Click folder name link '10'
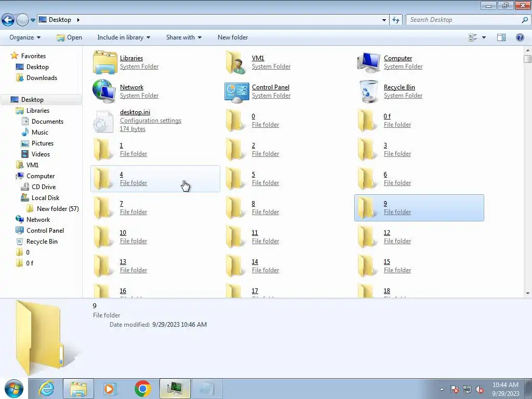This screenshot has width=532, height=399. point(123,233)
